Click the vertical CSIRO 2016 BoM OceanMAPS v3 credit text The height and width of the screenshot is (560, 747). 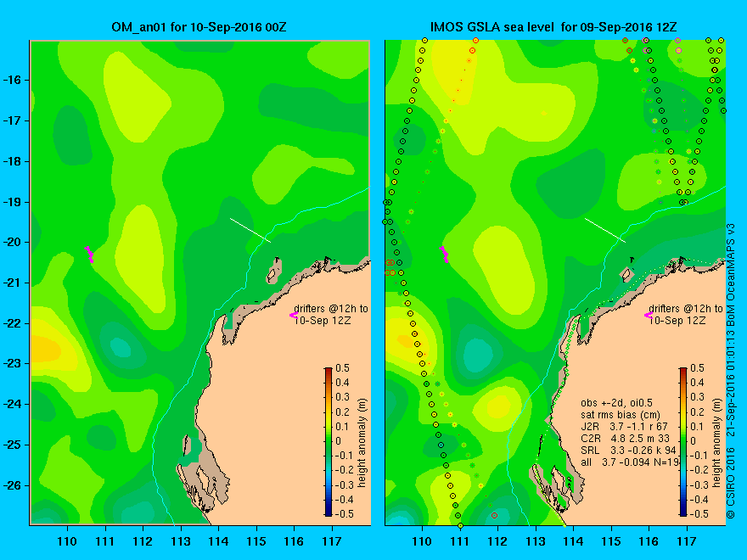tap(731, 370)
